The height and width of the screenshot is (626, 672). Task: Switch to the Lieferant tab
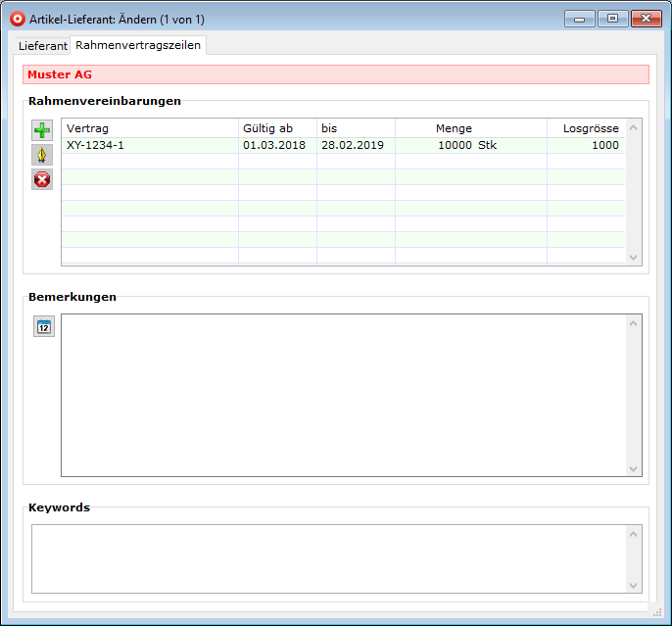click(43, 46)
